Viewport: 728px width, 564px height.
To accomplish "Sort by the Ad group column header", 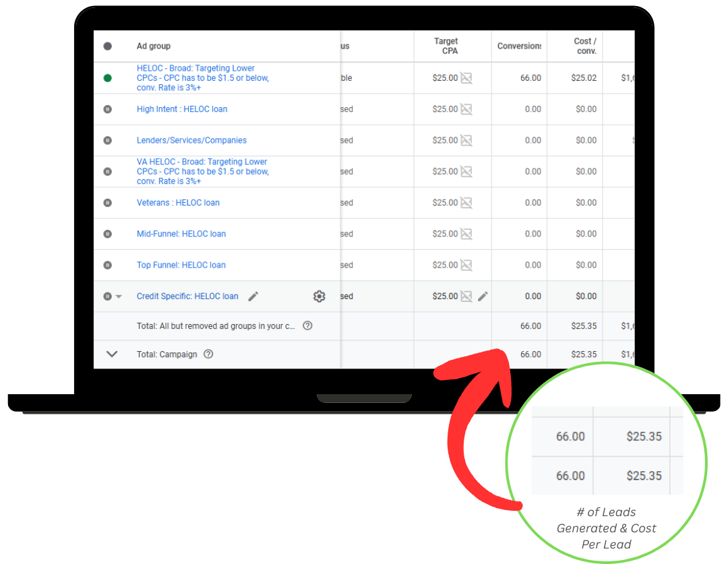I will click(154, 46).
